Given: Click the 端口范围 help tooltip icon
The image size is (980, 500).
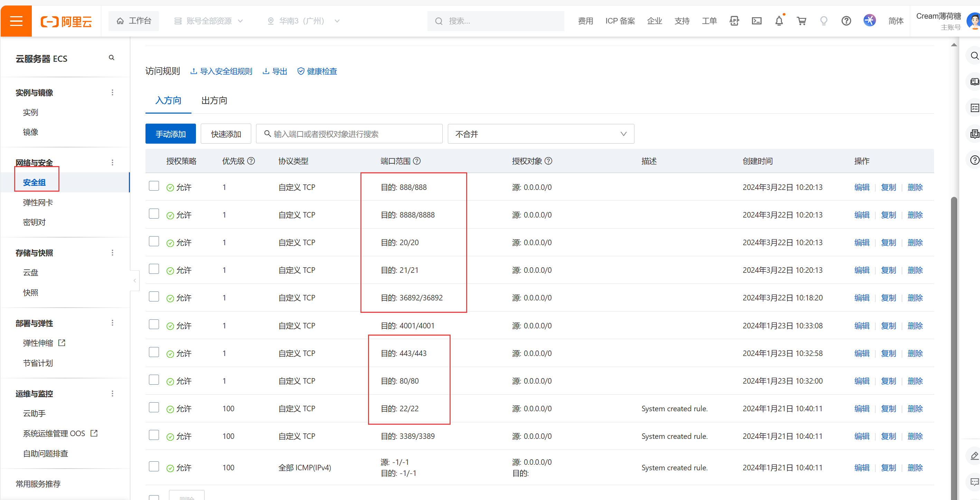Looking at the screenshot, I should [417, 161].
